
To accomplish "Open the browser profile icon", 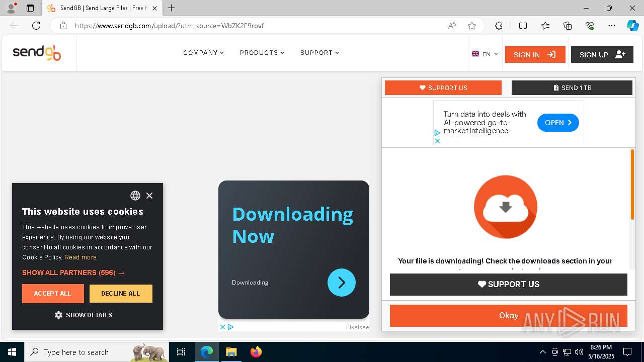I will point(11,8).
